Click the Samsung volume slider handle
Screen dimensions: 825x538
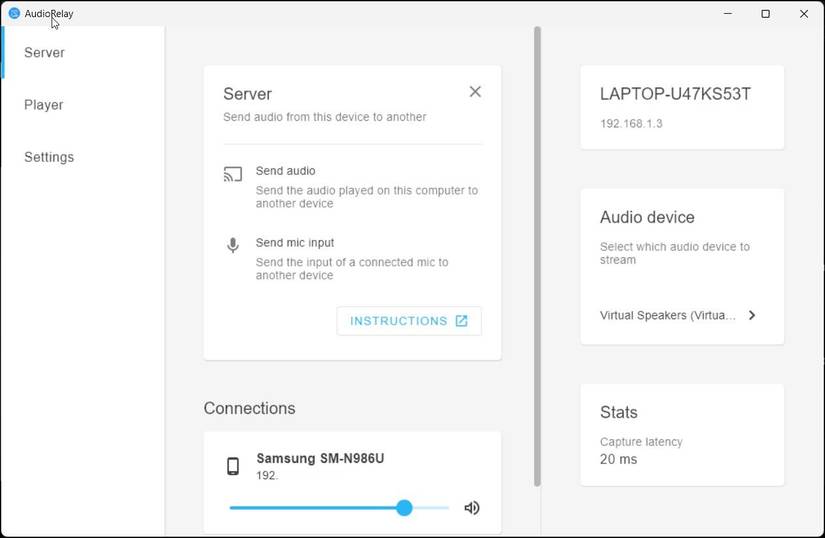click(404, 508)
